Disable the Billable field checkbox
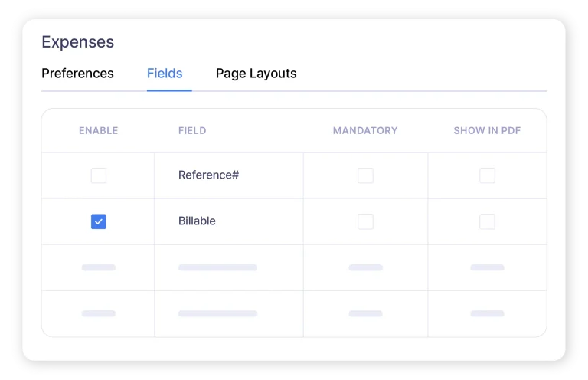Viewport: 588px width, 380px height. click(99, 221)
